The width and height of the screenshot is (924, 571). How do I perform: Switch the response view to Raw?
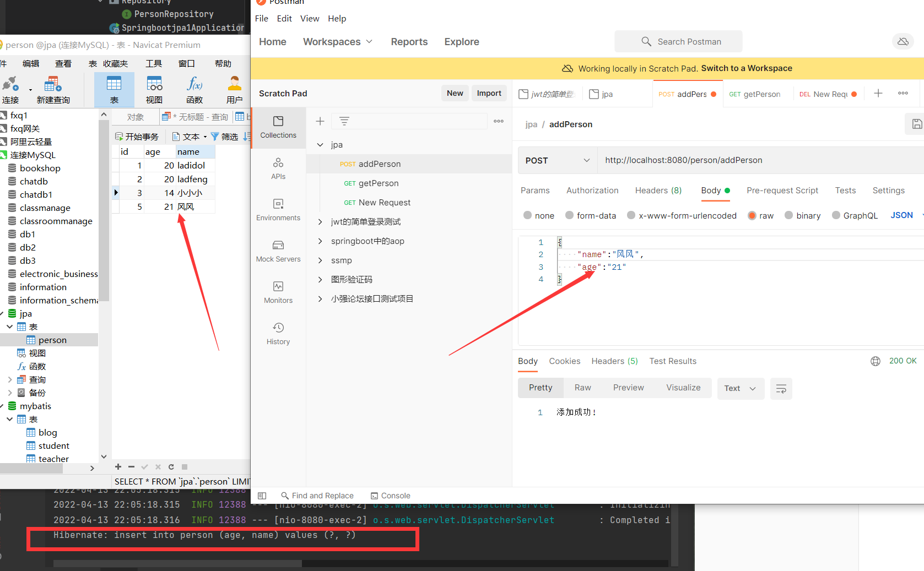[x=583, y=388]
